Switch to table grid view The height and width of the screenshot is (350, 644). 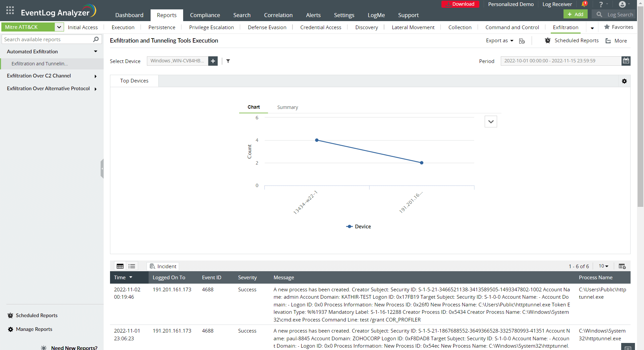pos(120,266)
